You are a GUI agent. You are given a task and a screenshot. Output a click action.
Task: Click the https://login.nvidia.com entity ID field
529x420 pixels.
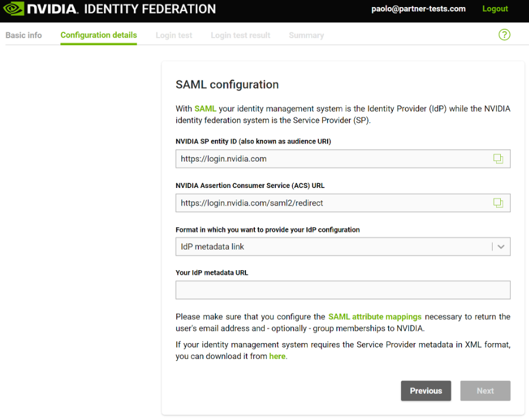(343, 159)
